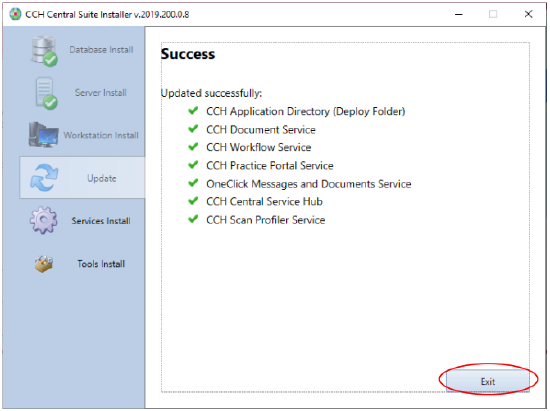Select the Workstation Install step label
The width and height of the screenshot is (550, 411).
pos(101,135)
